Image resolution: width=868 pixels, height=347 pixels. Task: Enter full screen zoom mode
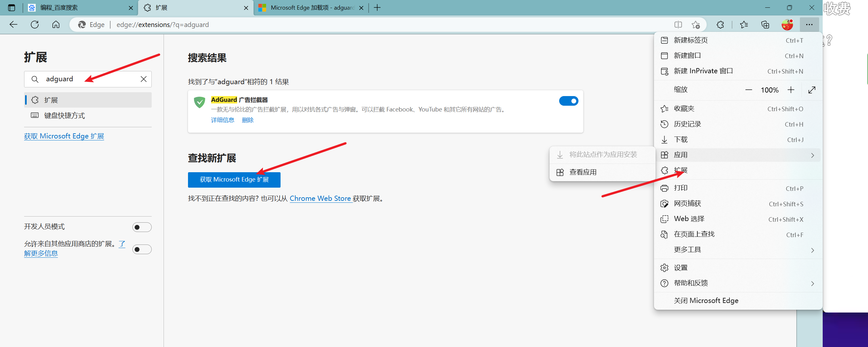click(812, 90)
